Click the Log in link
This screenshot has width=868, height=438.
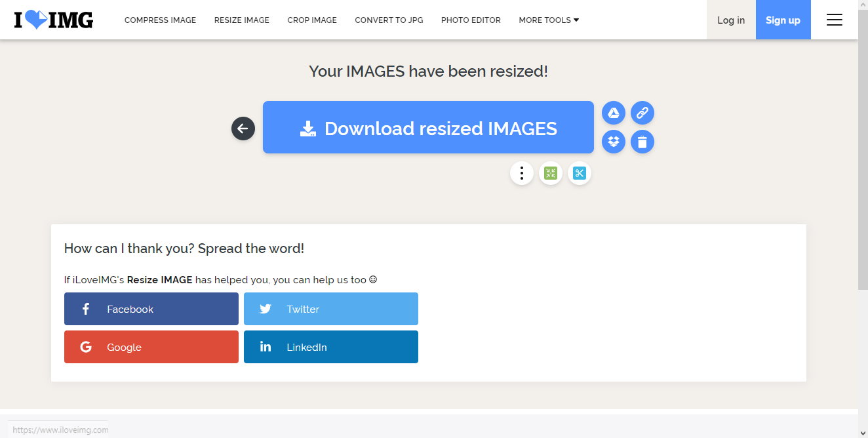[x=731, y=20]
